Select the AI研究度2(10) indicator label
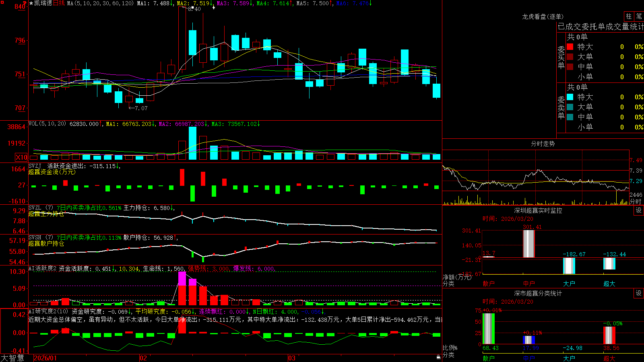The height and width of the screenshot is (362, 644). [48, 311]
